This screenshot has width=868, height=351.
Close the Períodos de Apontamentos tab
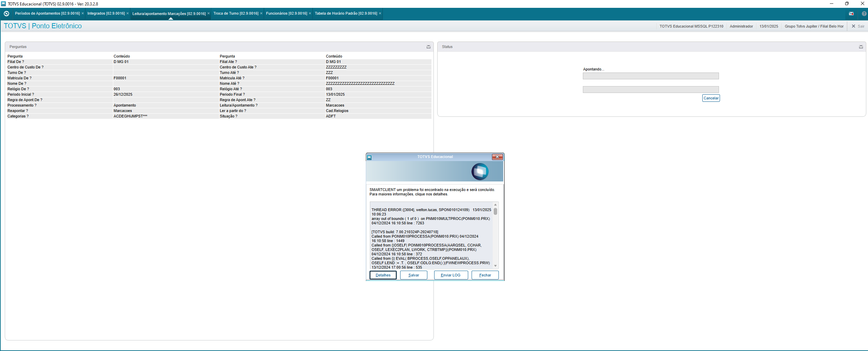(83, 13)
